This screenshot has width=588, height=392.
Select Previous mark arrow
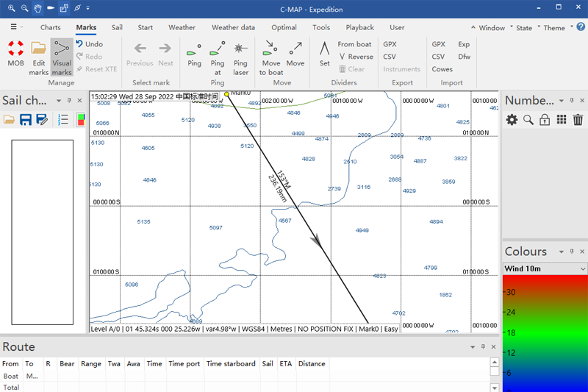coord(140,49)
